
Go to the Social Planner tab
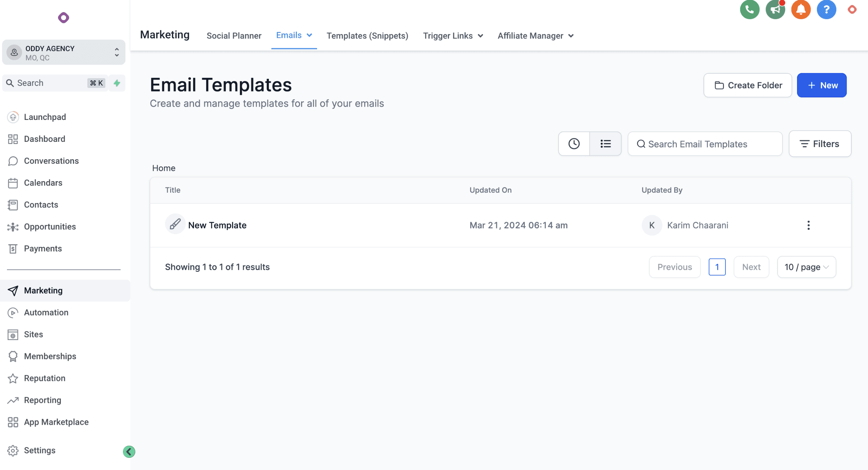pyautogui.click(x=234, y=36)
